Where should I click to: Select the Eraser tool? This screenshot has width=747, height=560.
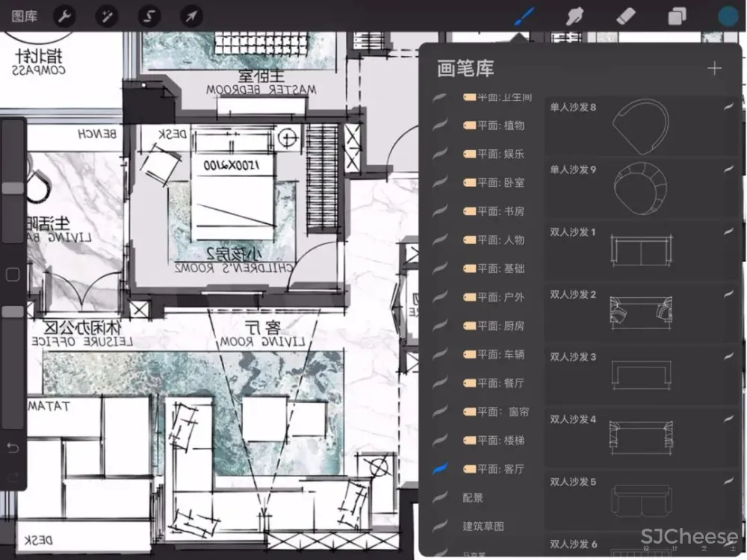[626, 16]
